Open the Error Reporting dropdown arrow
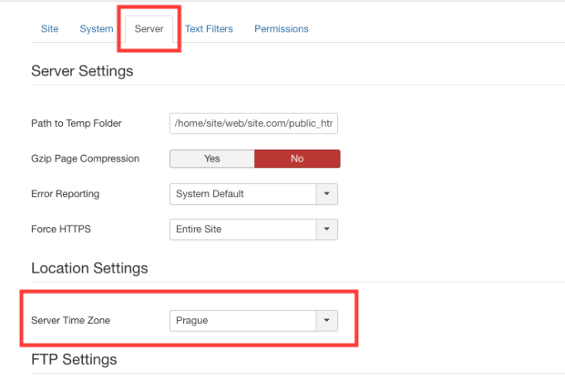 (326, 194)
